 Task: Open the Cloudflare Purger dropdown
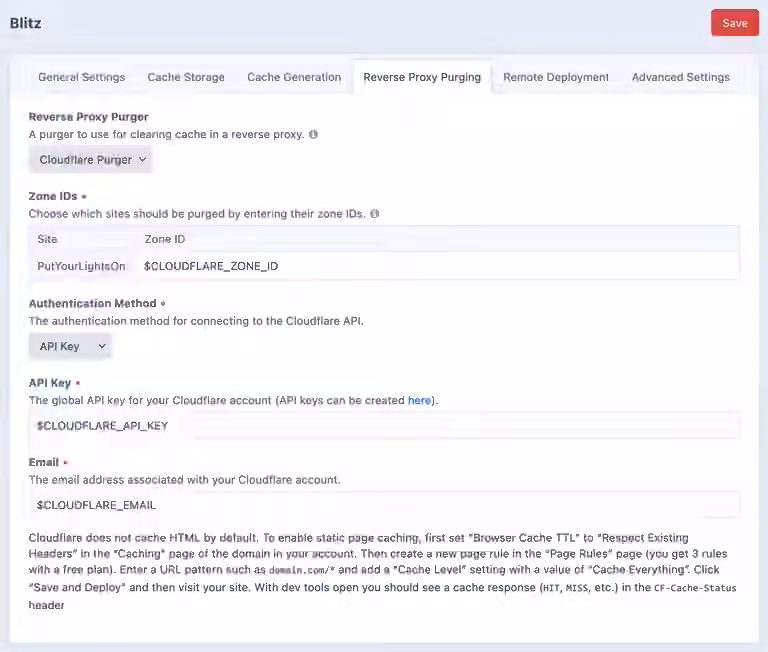(x=91, y=160)
